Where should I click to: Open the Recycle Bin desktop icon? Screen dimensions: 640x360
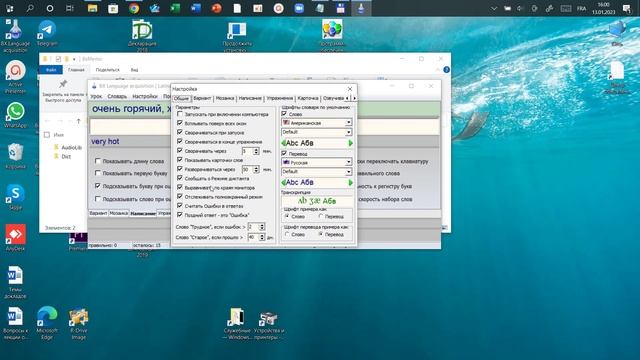(x=15, y=156)
